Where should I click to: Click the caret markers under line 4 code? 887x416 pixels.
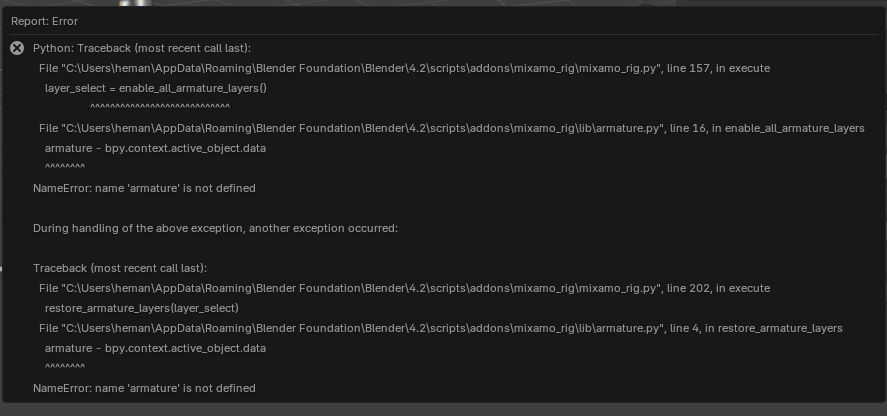click(65, 366)
